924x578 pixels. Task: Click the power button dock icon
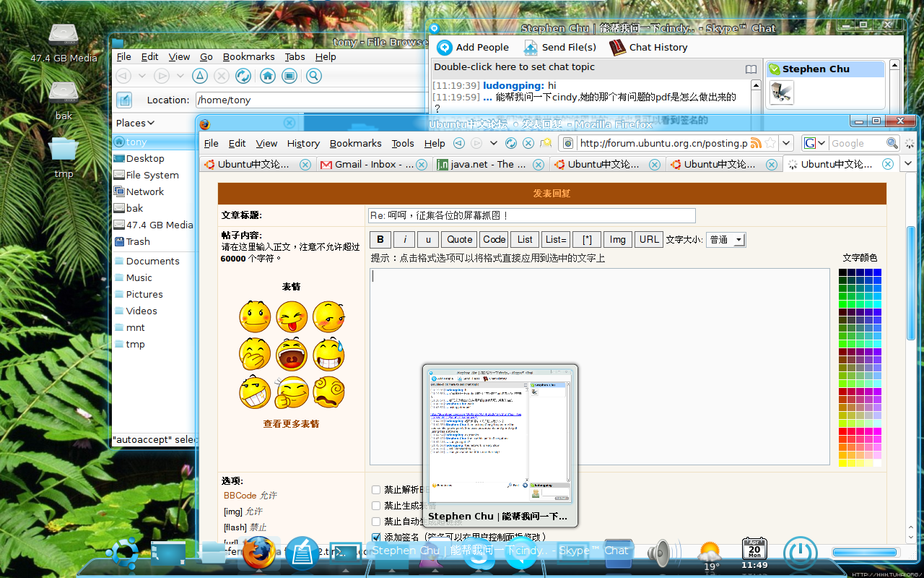[800, 553]
